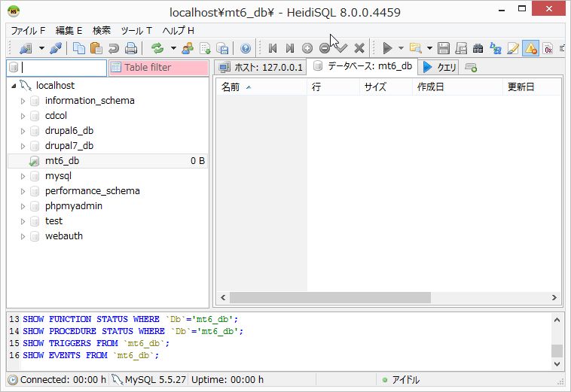Sort by the 作成日 column header

click(x=458, y=87)
